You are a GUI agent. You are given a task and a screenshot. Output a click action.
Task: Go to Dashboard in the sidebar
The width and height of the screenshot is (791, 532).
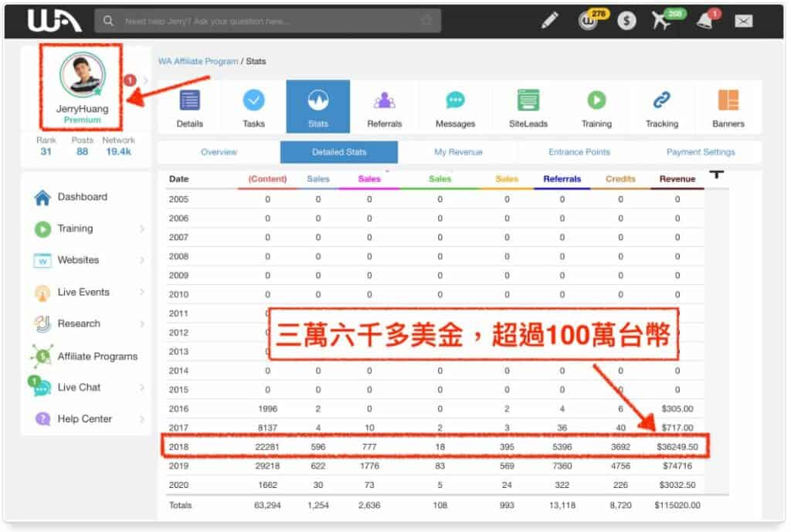[x=83, y=197]
